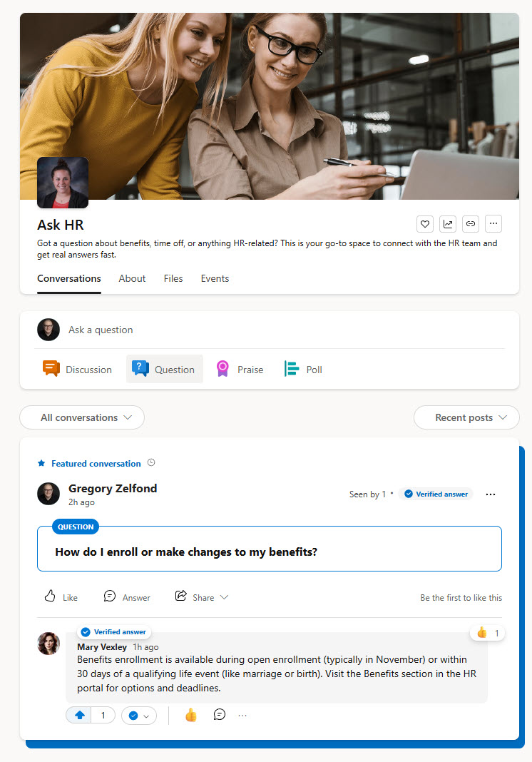Click the Seen by 1 label
The height and width of the screenshot is (762, 532).
(x=367, y=494)
